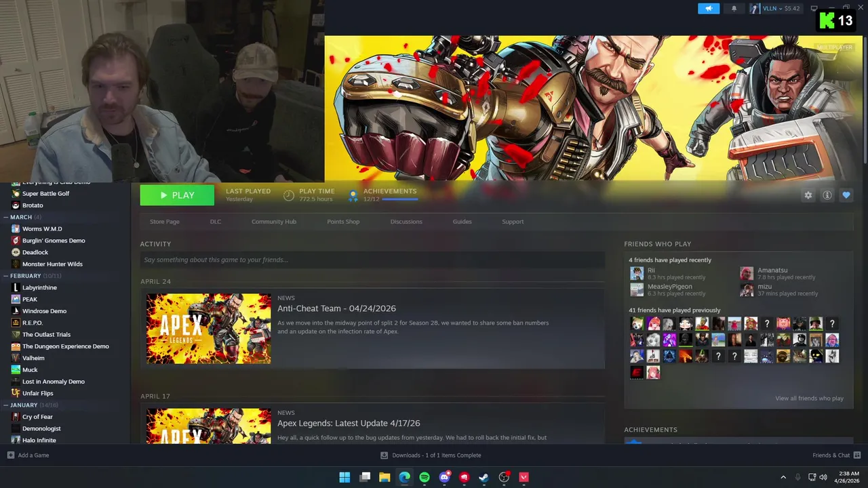The image size is (868, 488).
Task: Select The Dungeon Experience Demo
Action: point(65,346)
